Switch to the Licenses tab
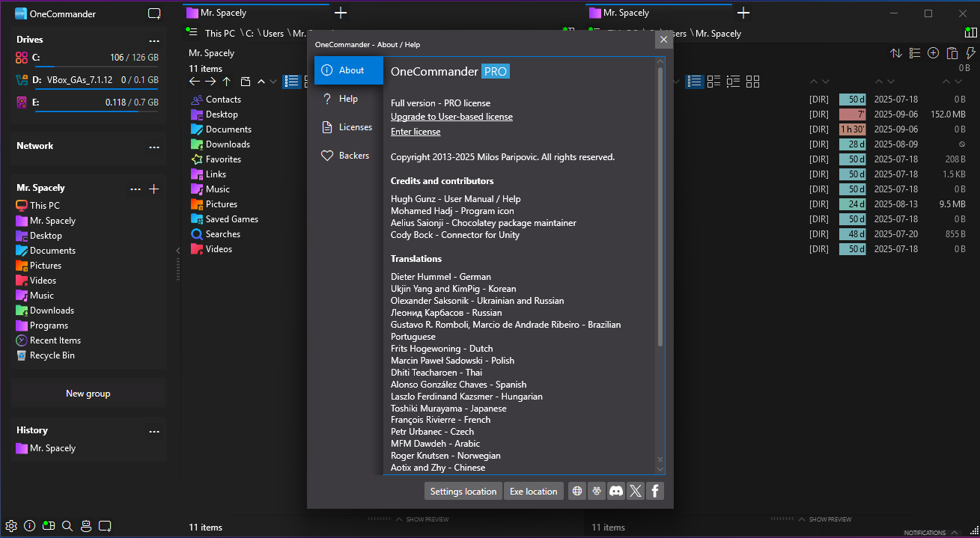This screenshot has height=538, width=980. [349, 127]
